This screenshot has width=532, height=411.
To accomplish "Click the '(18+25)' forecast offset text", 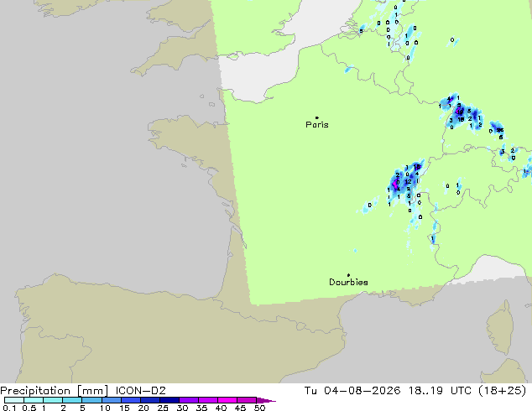I will (x=502, y=391).
